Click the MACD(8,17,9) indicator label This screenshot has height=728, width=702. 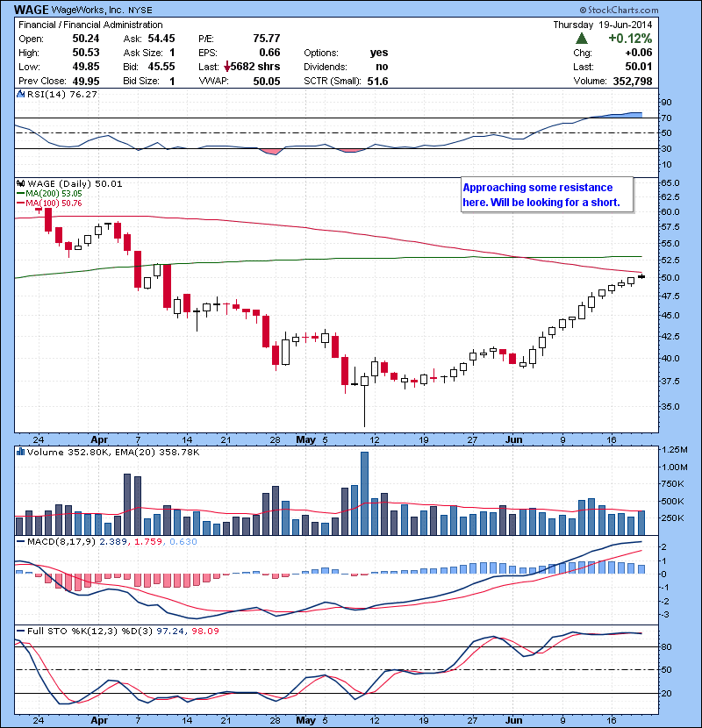[x=61, y=541]
